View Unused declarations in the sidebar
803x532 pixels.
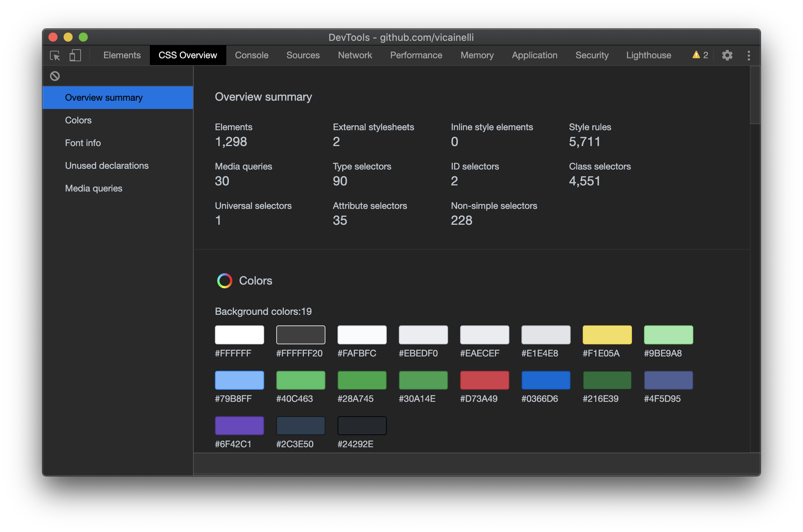(107, 165)
